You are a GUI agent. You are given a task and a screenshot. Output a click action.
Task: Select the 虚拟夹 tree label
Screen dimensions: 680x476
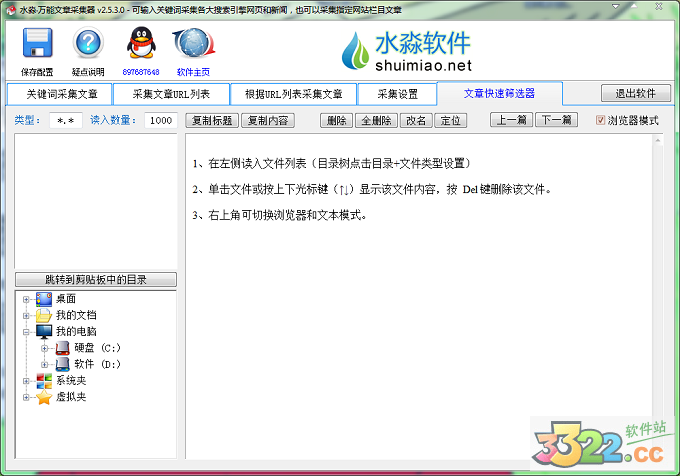pos(71,397)
